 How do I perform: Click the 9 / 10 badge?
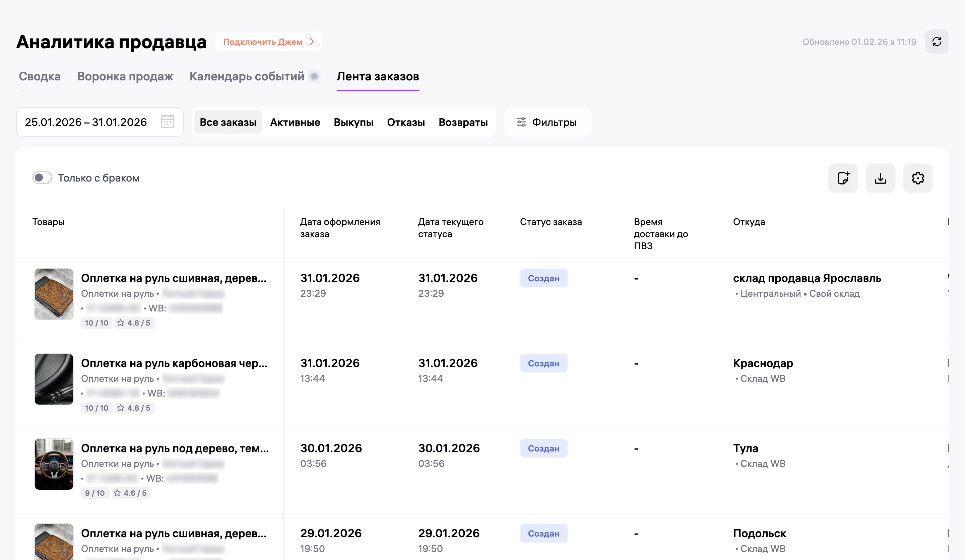pos(95,493)
